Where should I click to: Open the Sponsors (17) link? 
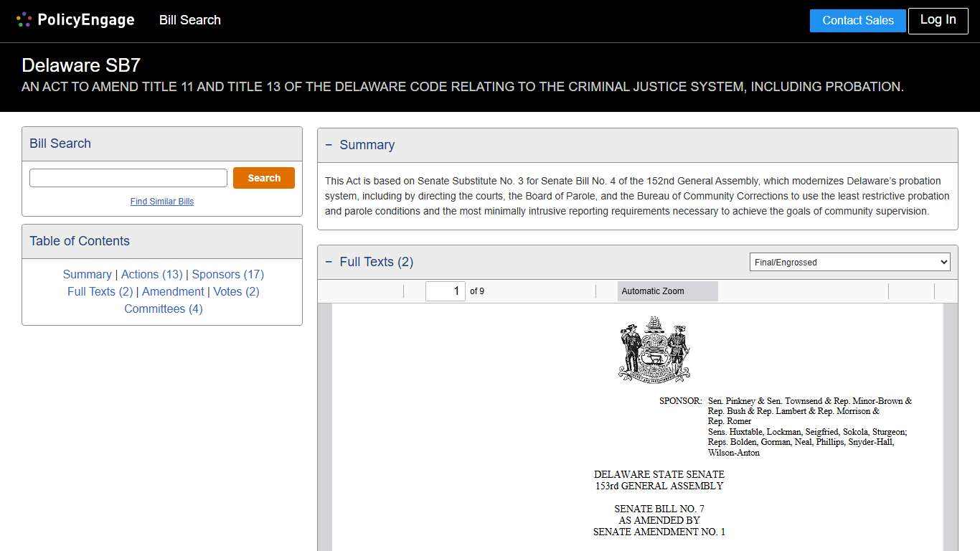point(227,274)
